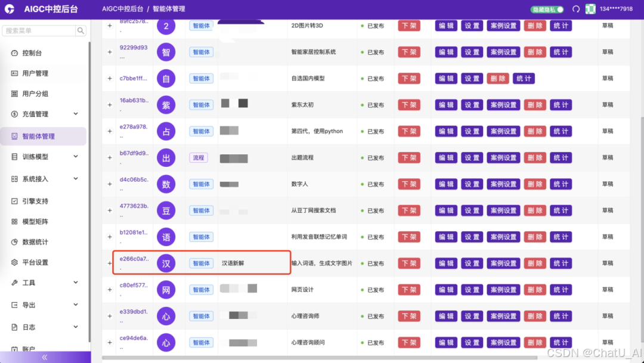Click the 模型矩阵 grid icon
The image size is (644, 363).
coord(14,222)
